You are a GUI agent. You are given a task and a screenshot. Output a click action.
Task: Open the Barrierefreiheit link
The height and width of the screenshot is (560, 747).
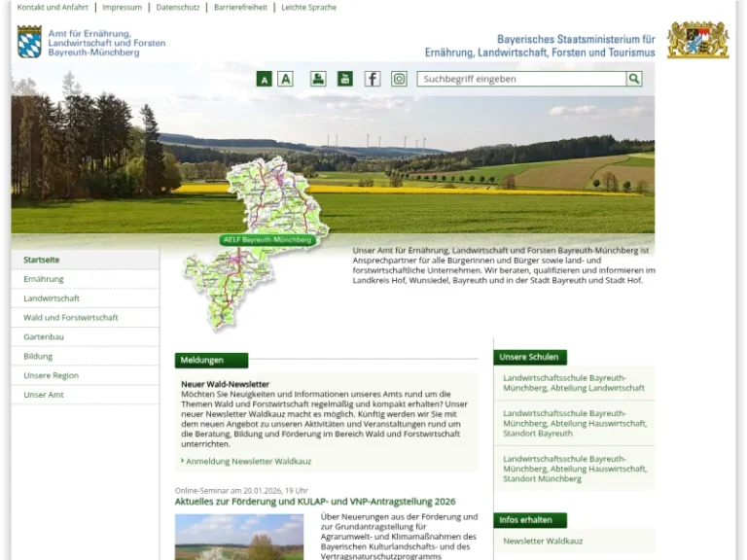(x=240, y=8)
